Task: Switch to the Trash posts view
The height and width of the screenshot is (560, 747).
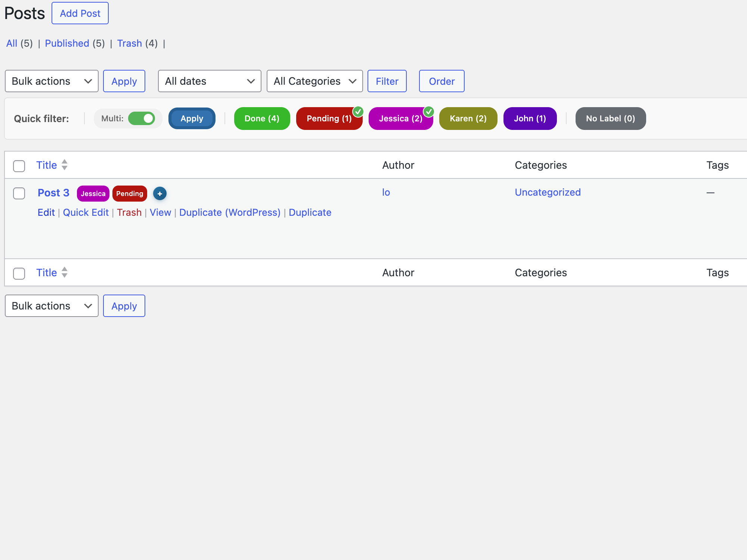Action: (x=130, y=43)
